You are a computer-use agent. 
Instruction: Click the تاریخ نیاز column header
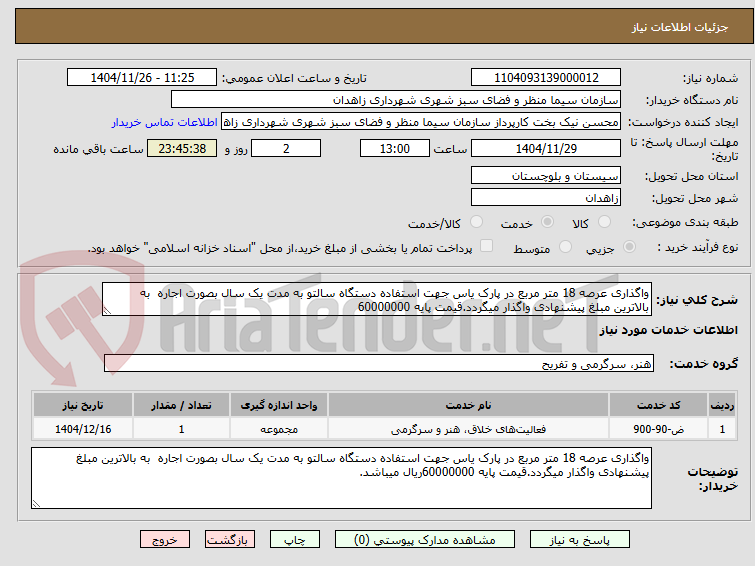pyautogui.click(x=83, y=405)
